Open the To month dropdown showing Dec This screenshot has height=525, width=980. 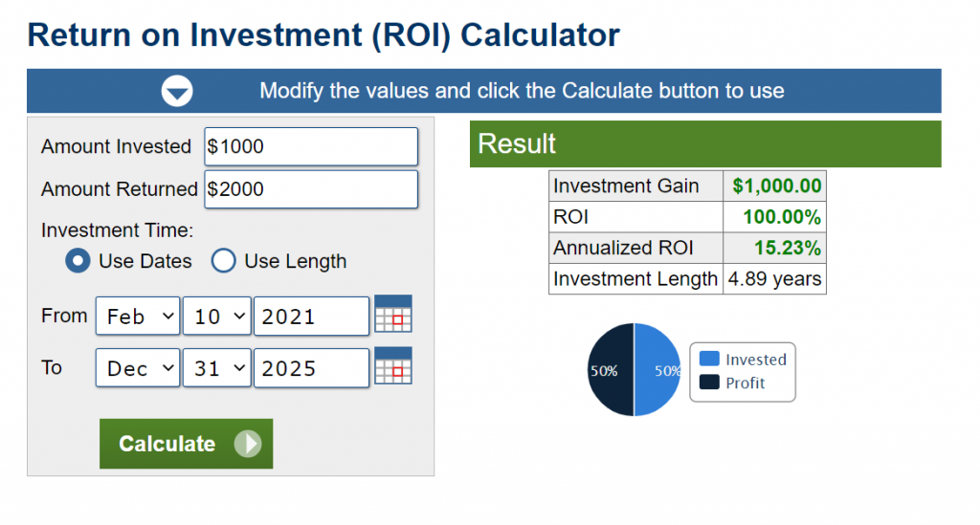(138, 368)
